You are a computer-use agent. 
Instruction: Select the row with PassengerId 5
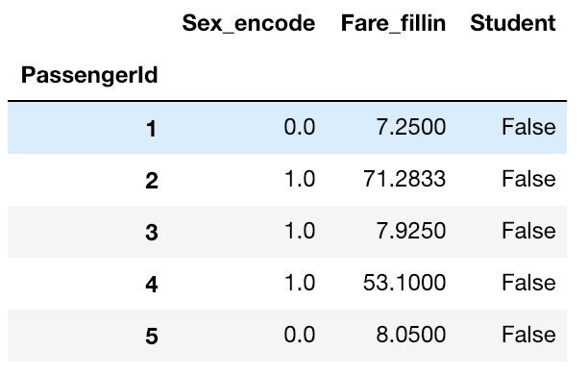(287, 336)
